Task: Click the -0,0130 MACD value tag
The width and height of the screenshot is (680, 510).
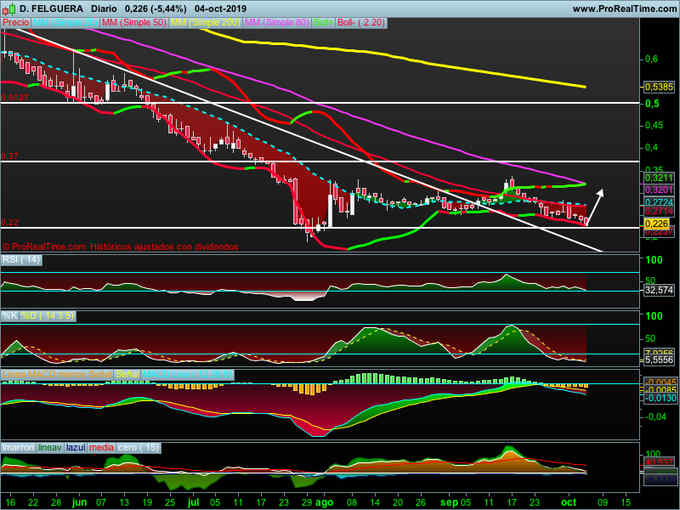Action: coord(659,398)
